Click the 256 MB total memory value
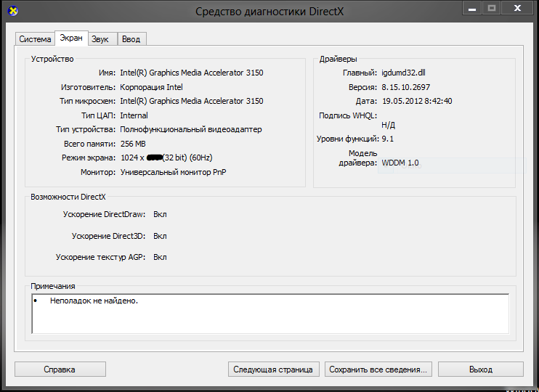The image size is (539, 392). point(134,144)
